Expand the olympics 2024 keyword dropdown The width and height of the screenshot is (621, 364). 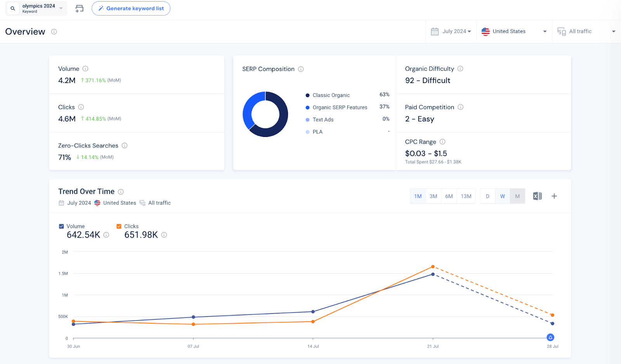61,8
